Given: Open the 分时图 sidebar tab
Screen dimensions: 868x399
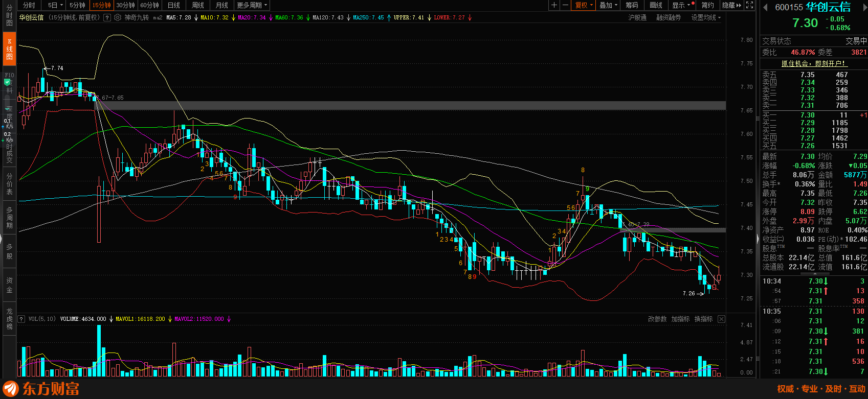Looking at the screenshot, I should click(x=9, y=16).
